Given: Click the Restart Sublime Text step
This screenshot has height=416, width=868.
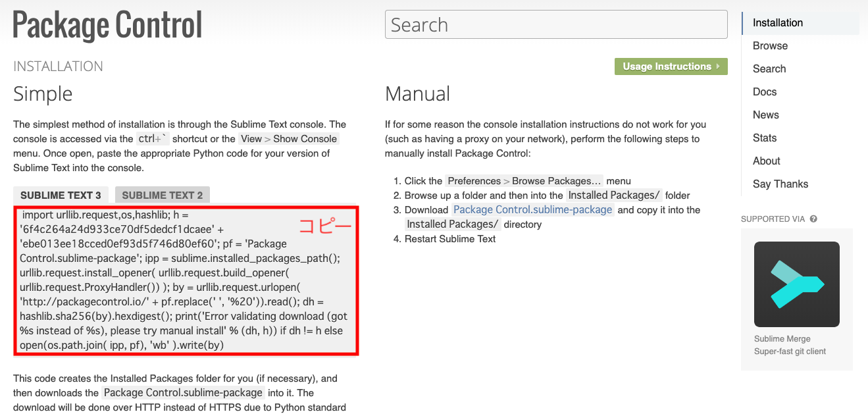Looking at the screenshot, I should 450,239.
